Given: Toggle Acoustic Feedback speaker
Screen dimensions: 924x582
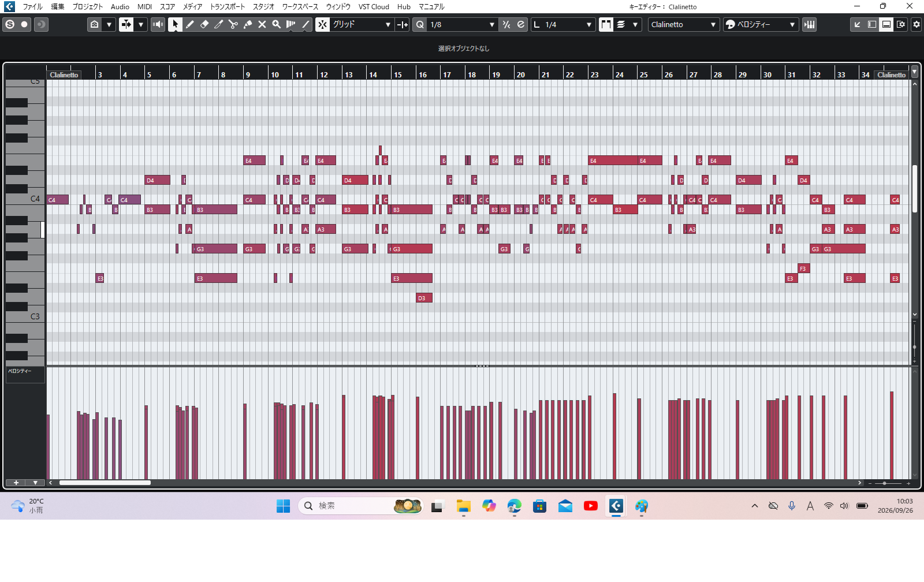Looking at the screenshot, I should tap(158, 24).
